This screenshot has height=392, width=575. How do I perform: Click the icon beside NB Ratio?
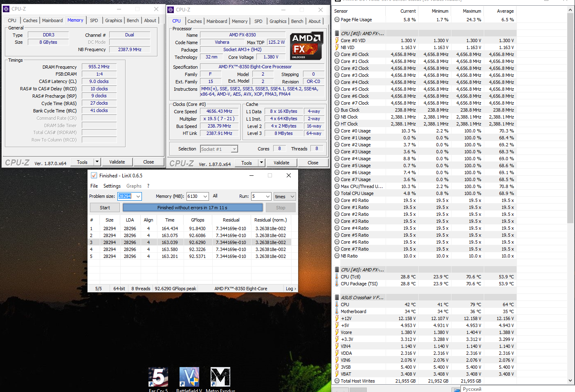click(x=337, y=256)
